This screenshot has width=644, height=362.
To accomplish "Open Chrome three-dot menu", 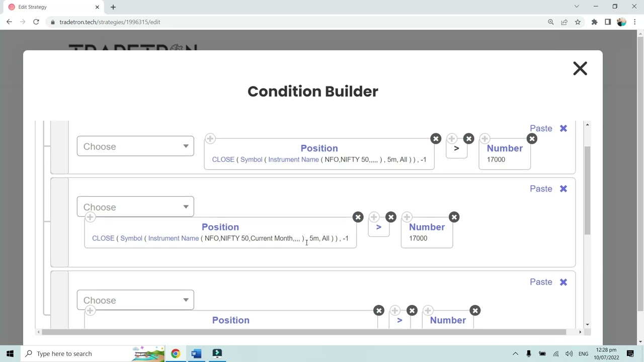I will 635,22.
